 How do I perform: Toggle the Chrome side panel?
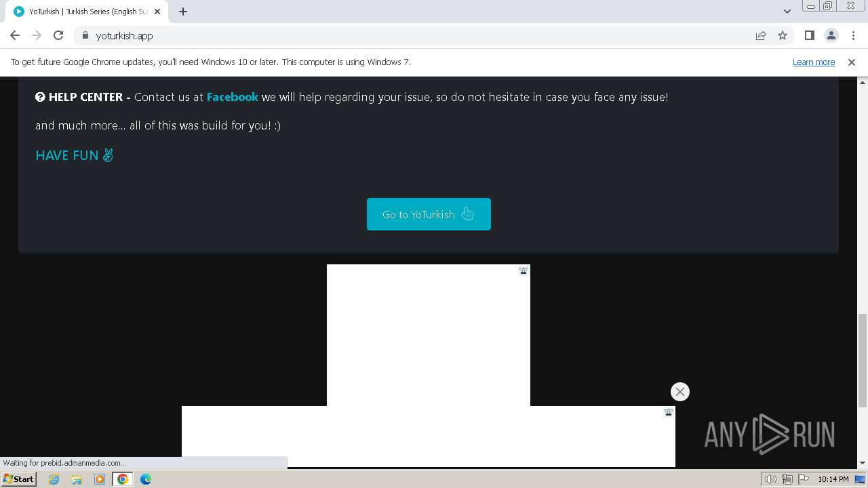point(810,35)
